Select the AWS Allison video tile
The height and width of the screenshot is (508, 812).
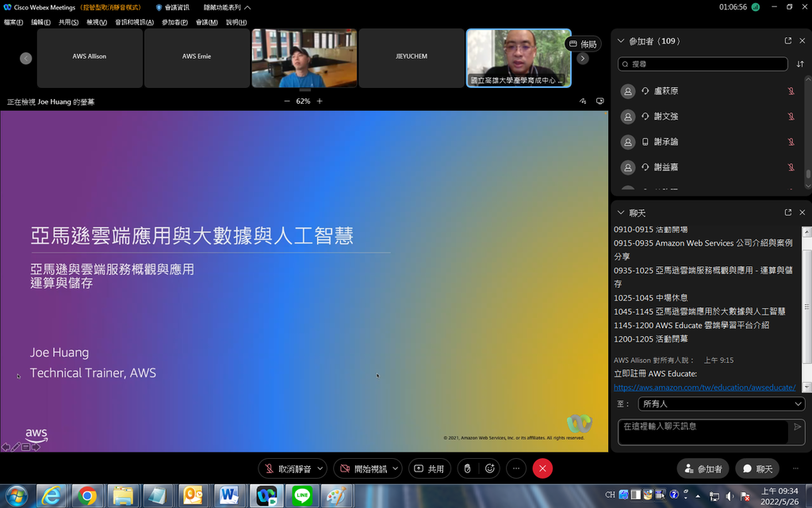point(90,58)
